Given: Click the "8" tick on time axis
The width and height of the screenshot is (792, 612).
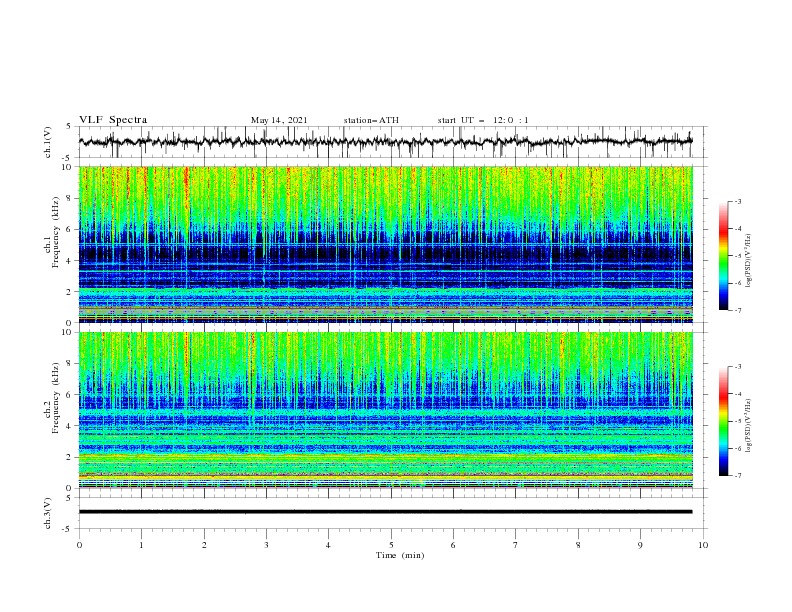Looking at the screenshot, I should tap(578, 545).
